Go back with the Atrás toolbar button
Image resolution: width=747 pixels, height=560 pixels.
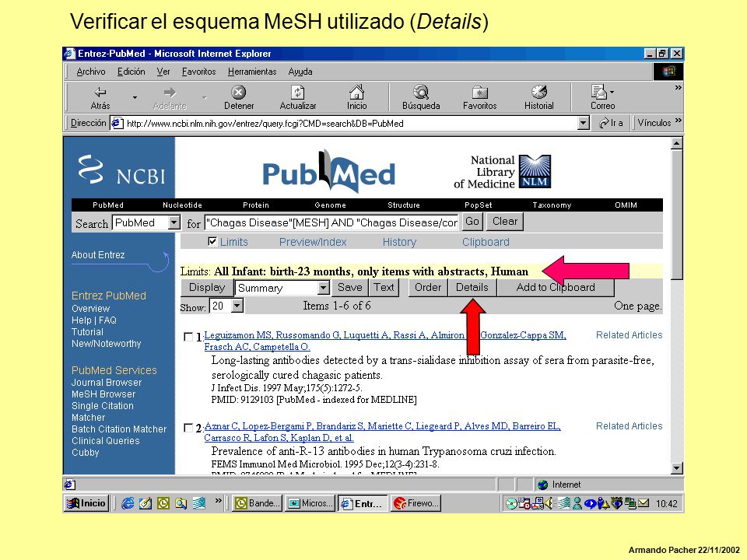click(100, 98)
